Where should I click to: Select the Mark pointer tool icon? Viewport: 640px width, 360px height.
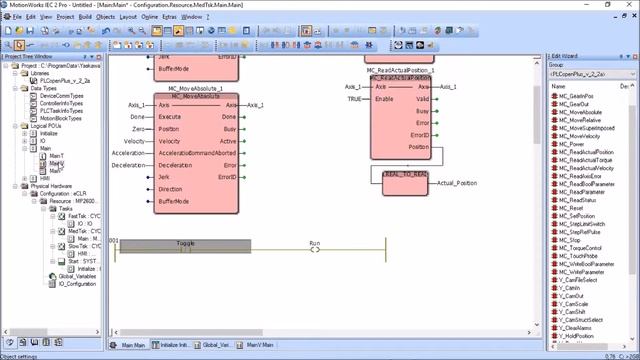point(19,45)
